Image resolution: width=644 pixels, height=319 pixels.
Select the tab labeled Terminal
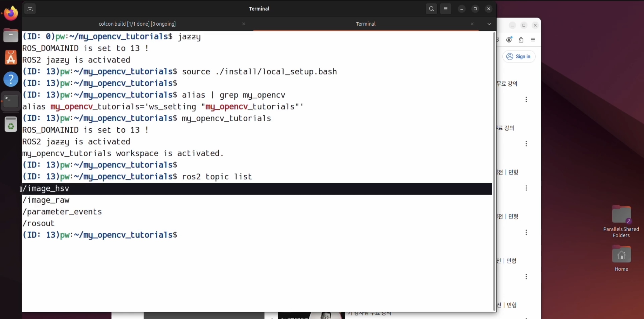366,24
